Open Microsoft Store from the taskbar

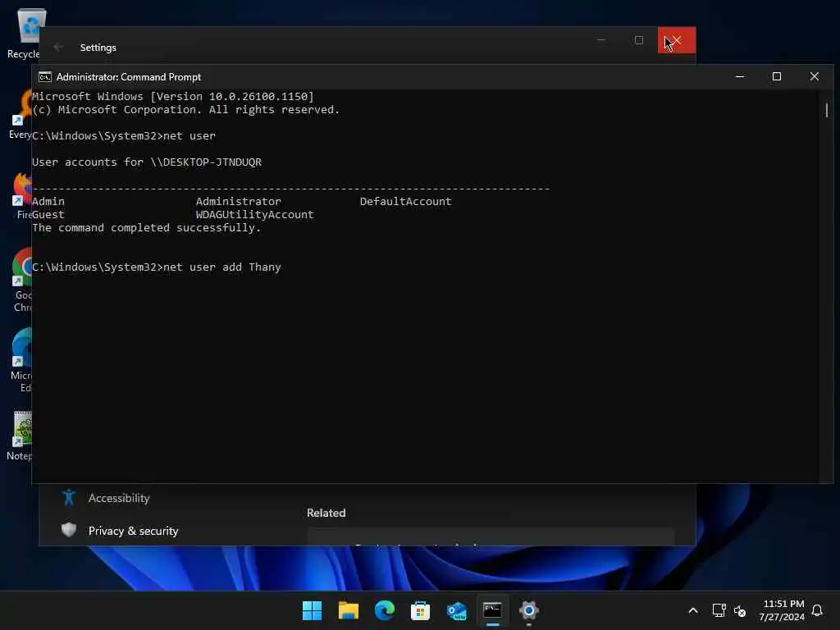(420, 610)
